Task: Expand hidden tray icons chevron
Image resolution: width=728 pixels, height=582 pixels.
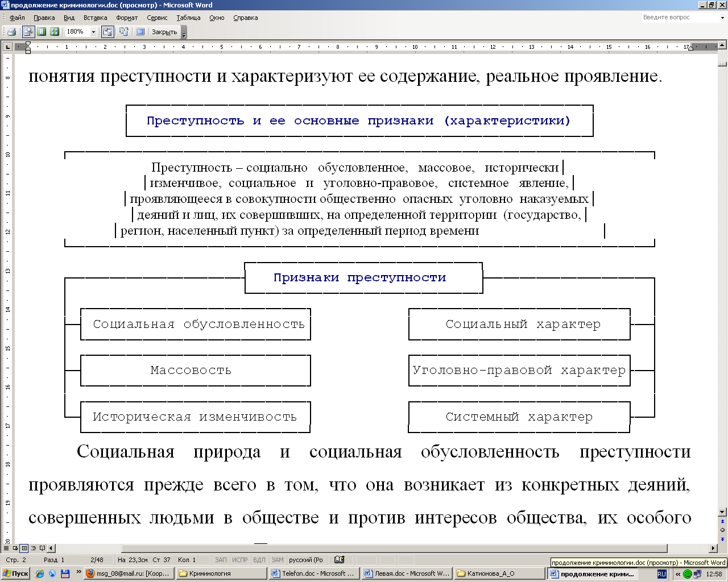Action: pyautogui.click(x=678, y=574)
